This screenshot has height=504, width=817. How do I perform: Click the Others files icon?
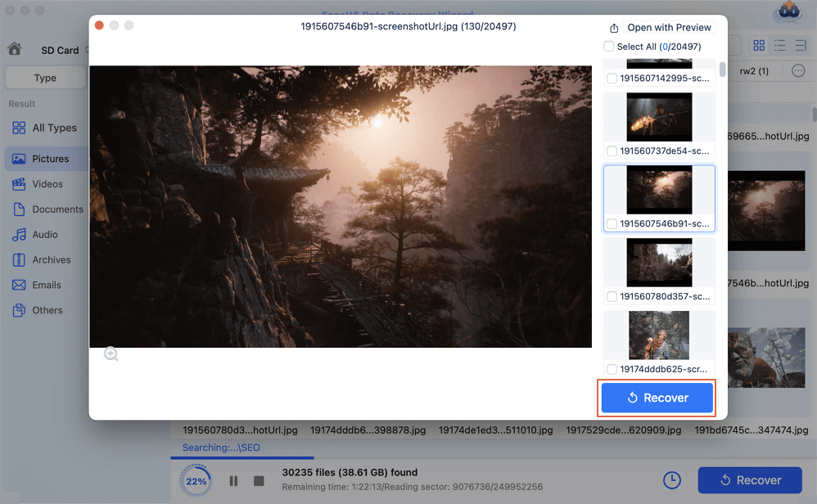tap(19, 310)
